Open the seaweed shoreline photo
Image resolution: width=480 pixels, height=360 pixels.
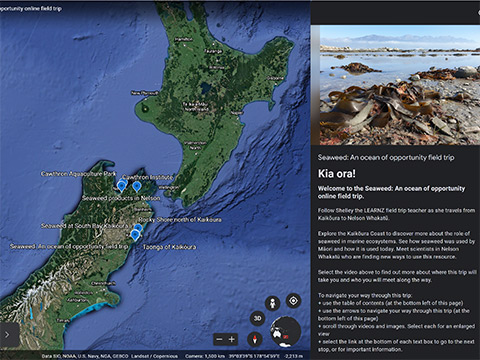[x=400, y=85]
